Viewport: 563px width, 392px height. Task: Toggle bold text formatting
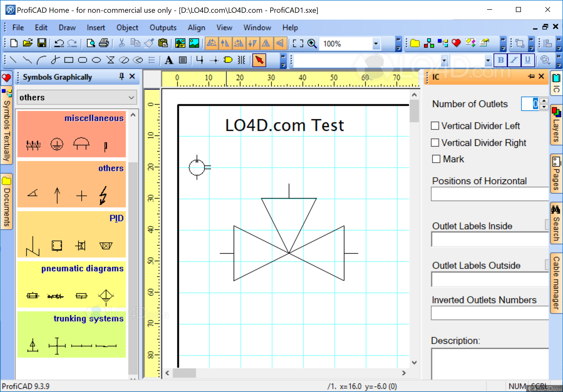500,60
